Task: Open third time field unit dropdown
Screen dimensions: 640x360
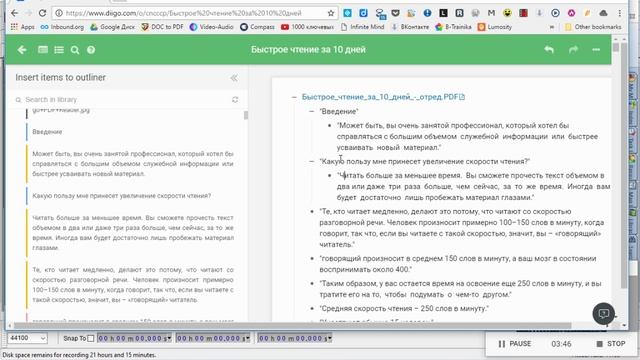Action: tap(330, 338)
